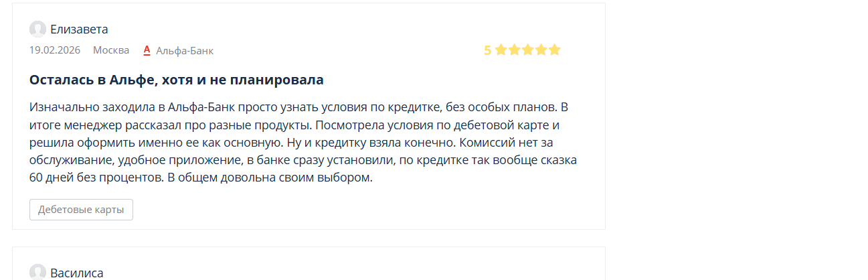
Task: Click the author name Елизавета
Action: pyautogui.click(x=79, y=29)
